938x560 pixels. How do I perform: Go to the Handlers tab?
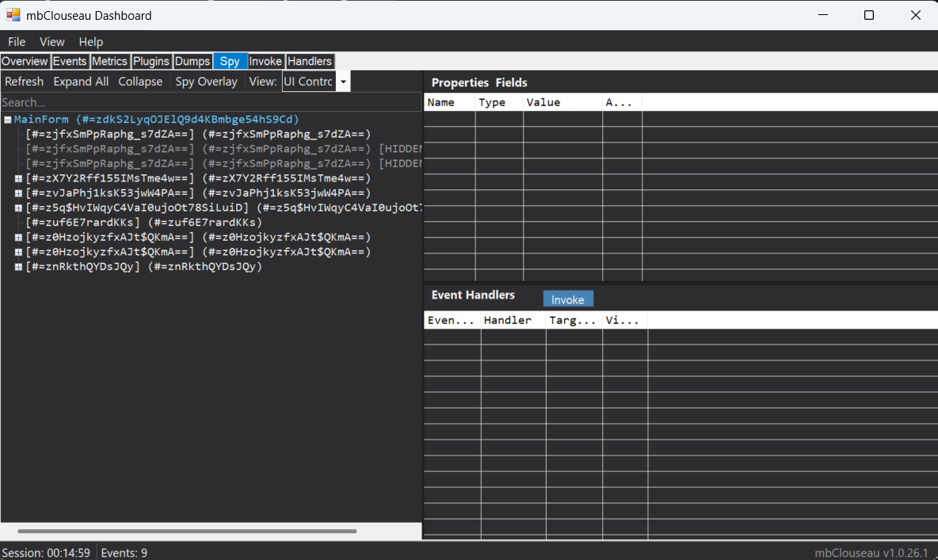pyautogui.click(x=310, y=61)
